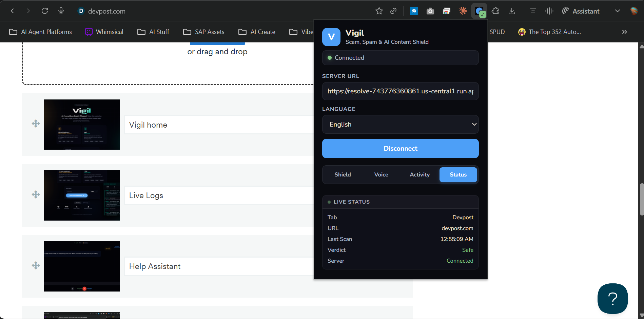Grab the move handle for Live Logs
The image size is (644, 319).
[x=36, y=194]
